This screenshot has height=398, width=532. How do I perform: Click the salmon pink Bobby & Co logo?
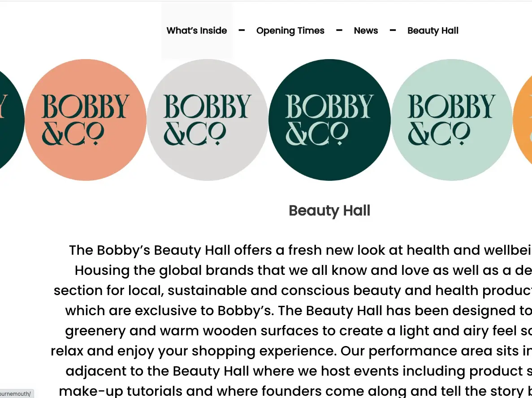[86, 120]
